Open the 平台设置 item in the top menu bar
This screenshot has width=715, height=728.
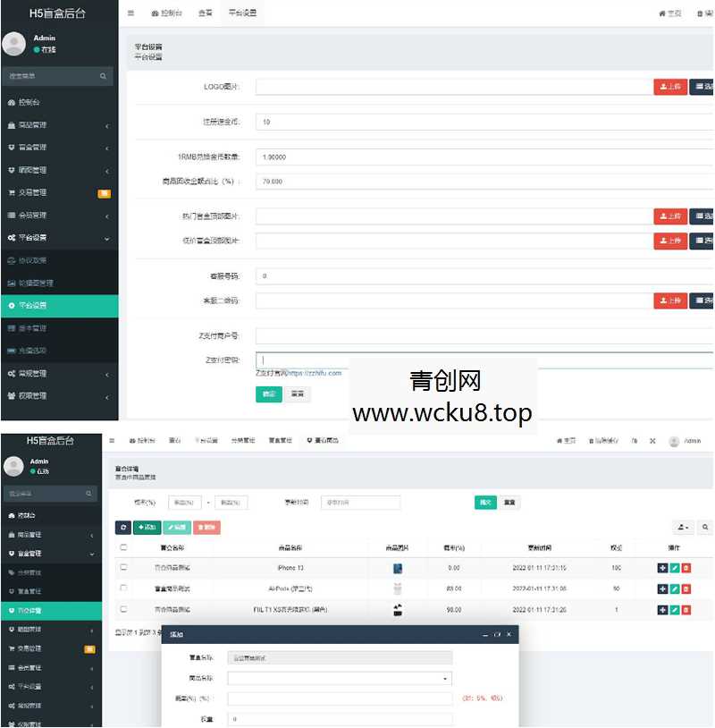coord(241,13)
